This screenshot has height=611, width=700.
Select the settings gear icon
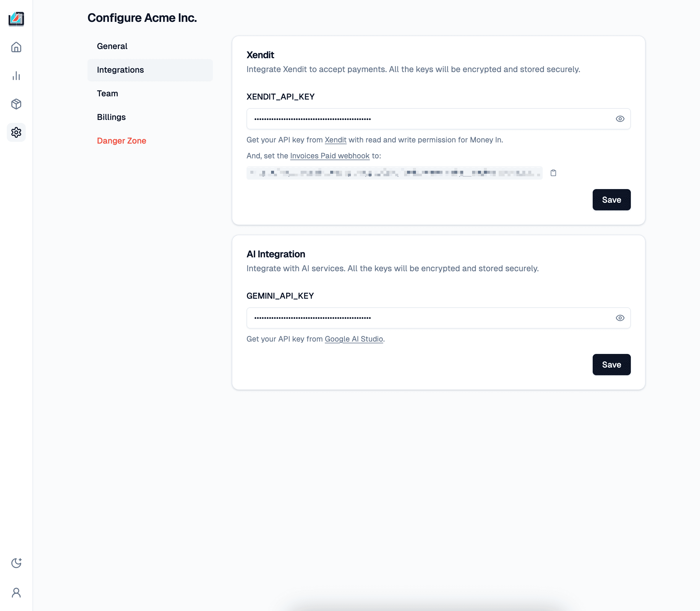16,132
